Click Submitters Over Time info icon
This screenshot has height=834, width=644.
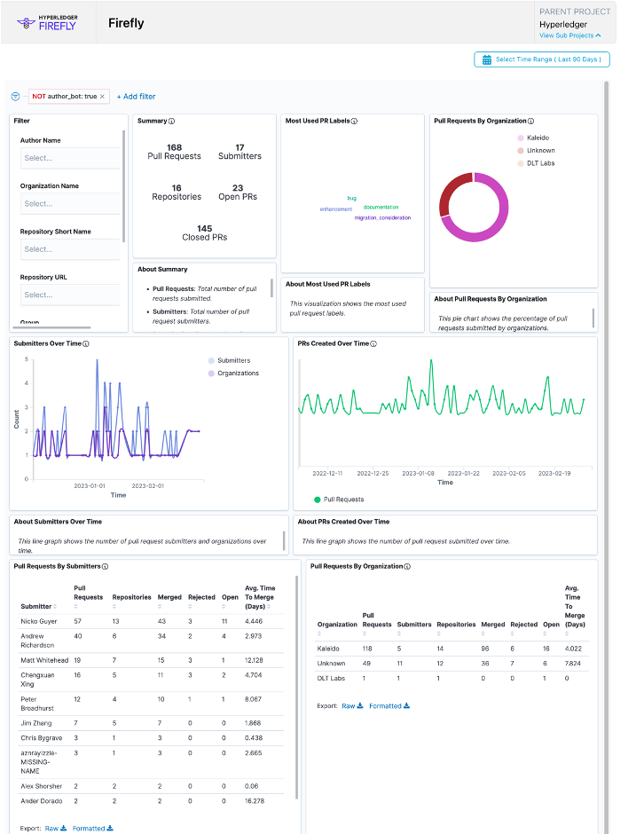click(x=86, y=343)
